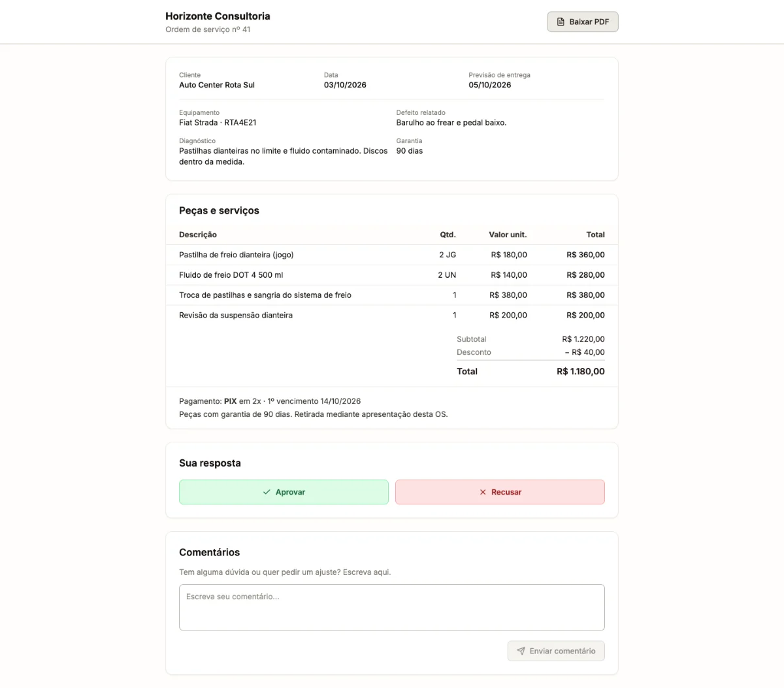
Task: Click the warranty value 90 dias
Action: point(410,151)
